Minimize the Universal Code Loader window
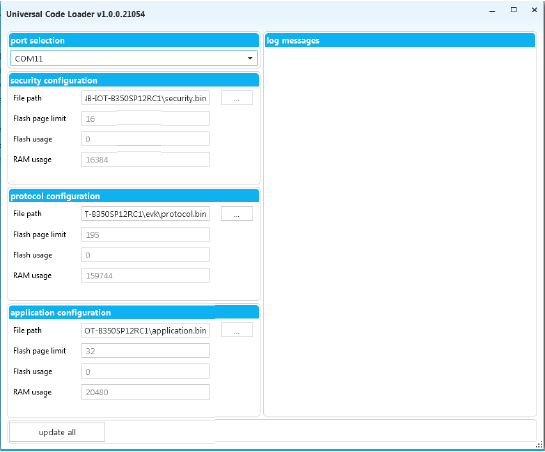The width and height of the screenshot is (545, 452). [x=492, y=11]
